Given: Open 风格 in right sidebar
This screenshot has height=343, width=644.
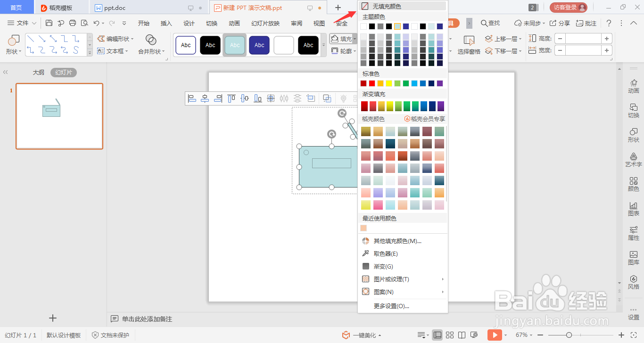Looking at the screenshot, I should pos(634,282).
